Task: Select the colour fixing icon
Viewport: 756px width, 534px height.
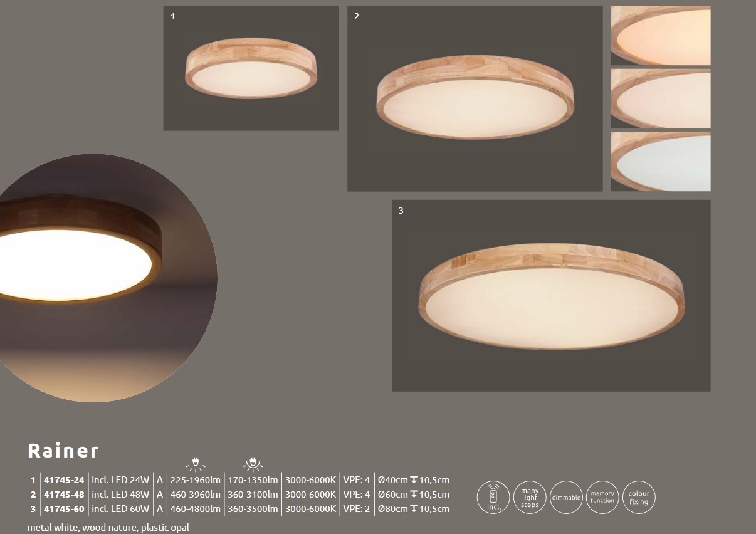Action: point(639,498)
